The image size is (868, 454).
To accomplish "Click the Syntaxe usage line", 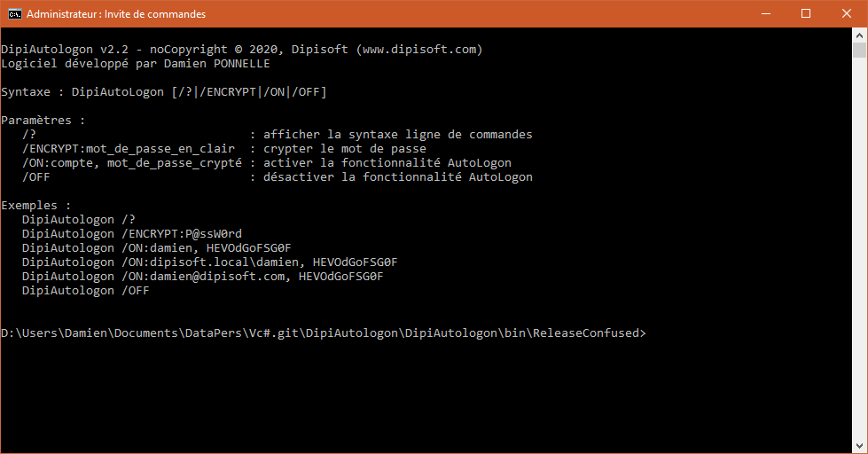I will [x=170, y=92].
